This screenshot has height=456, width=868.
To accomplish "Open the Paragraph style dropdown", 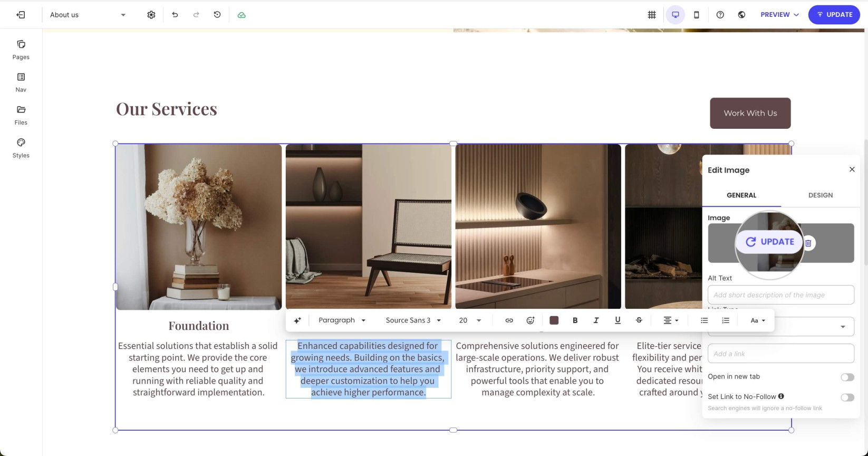I will (342, 320).
